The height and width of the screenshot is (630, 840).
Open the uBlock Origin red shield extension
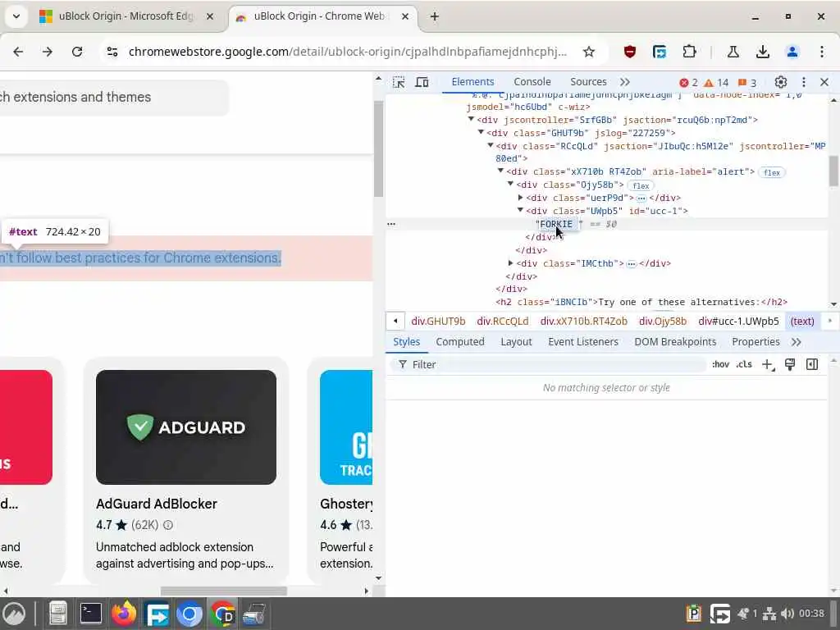[630, 52]
